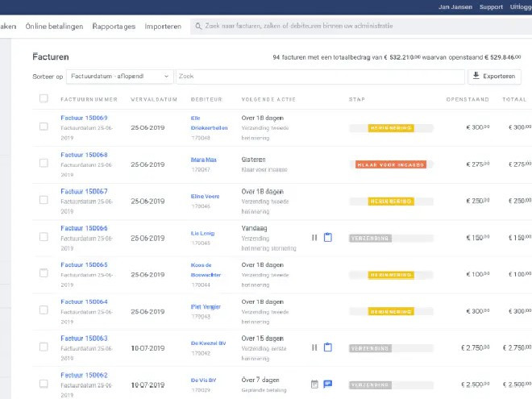Open the Support link in top bar
The height and width of the screenshot is (399, 532).
(491, 6)
